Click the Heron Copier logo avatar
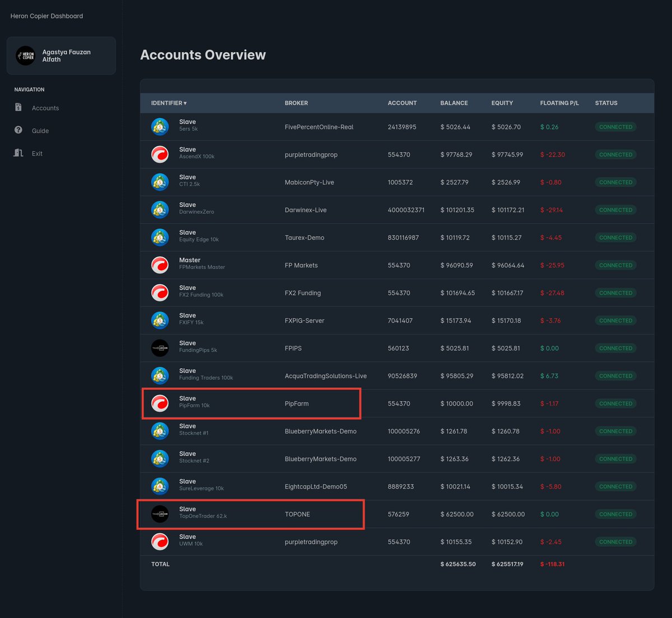Image resolution: width=672 pixels, height=618 pixels. coord(25,55)
